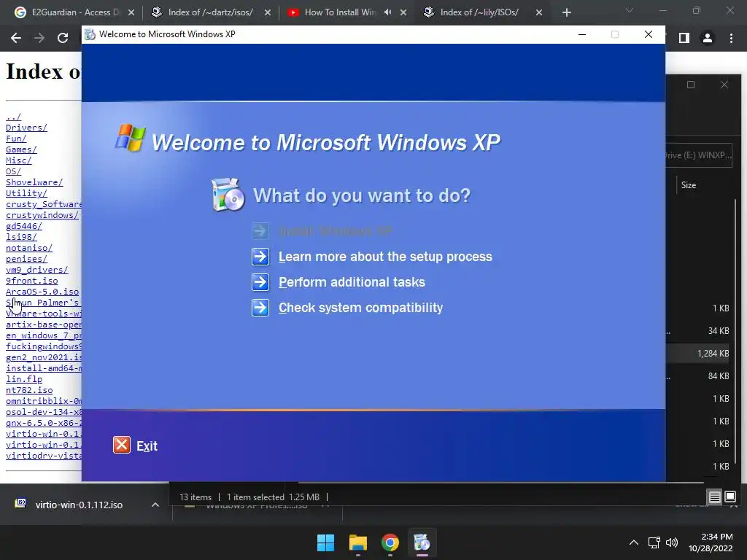Screen dimensions: 747x560
Task: Open the network tray icon
Action: (x=654, y=542)
